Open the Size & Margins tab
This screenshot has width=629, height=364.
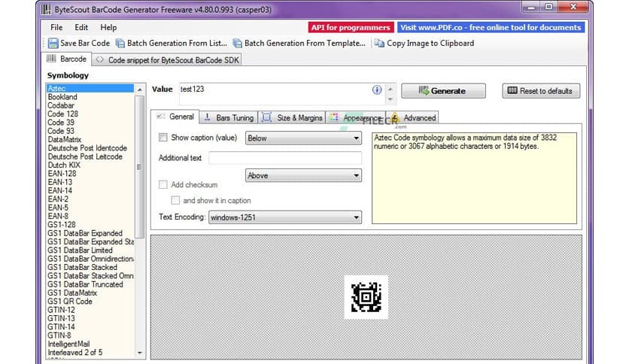tap(292, 118)
